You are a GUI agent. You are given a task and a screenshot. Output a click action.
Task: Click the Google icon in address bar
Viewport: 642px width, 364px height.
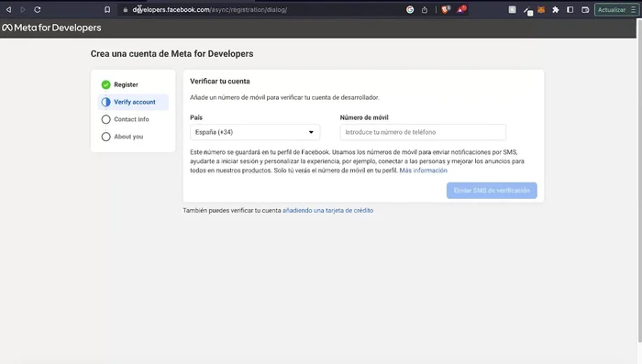(410, 9)
